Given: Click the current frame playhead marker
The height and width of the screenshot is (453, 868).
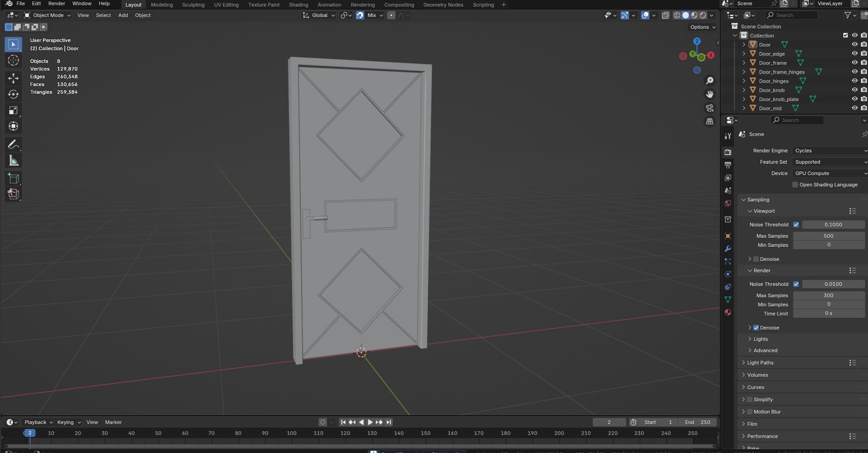Looking at the screenshot, I should (30, 433).
